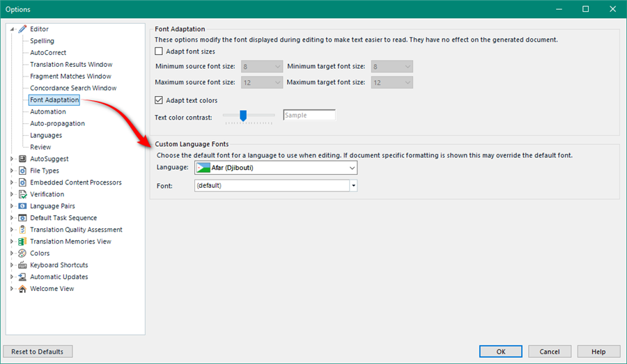Open the Language dropdown showing Afar (Djibouti)
This screenshot has width=627, height=364.
pyautogui.click(x=276, y=168)
